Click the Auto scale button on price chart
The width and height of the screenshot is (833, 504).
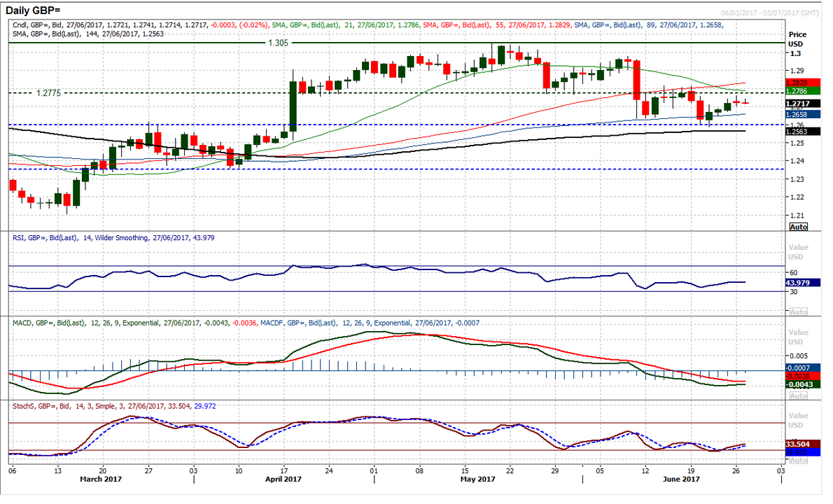[798, 227]
